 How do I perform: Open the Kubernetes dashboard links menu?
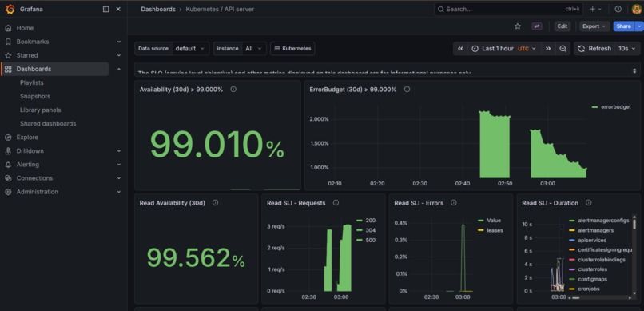point(292,49)
